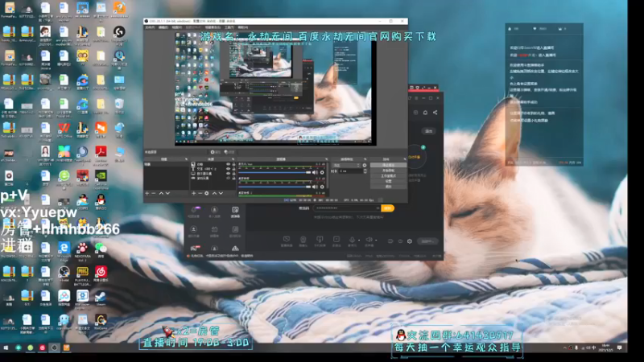Open Help menu in OBS menu bar
Screen dimensions: 644x362
(x=243, y=27)
